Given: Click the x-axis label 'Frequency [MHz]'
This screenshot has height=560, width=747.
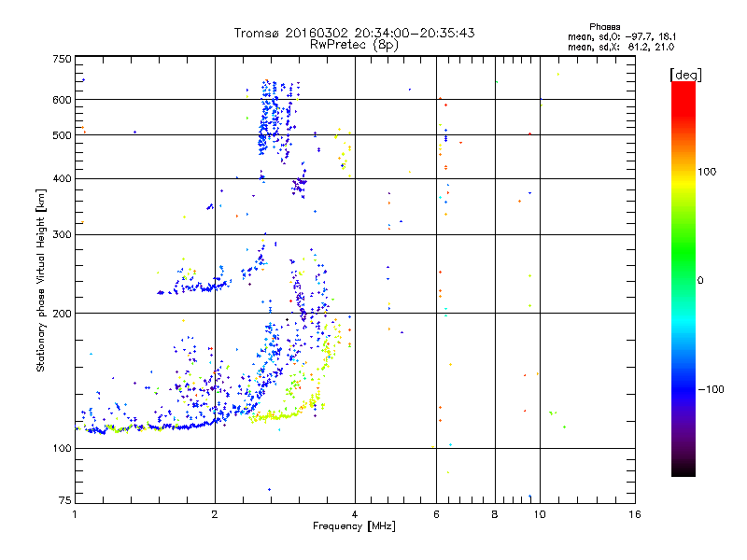Looking at the screenshot, I should (354, 526).
